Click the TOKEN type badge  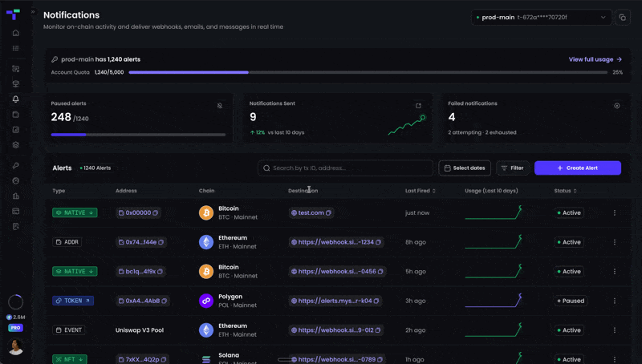(x=73, y=301)
